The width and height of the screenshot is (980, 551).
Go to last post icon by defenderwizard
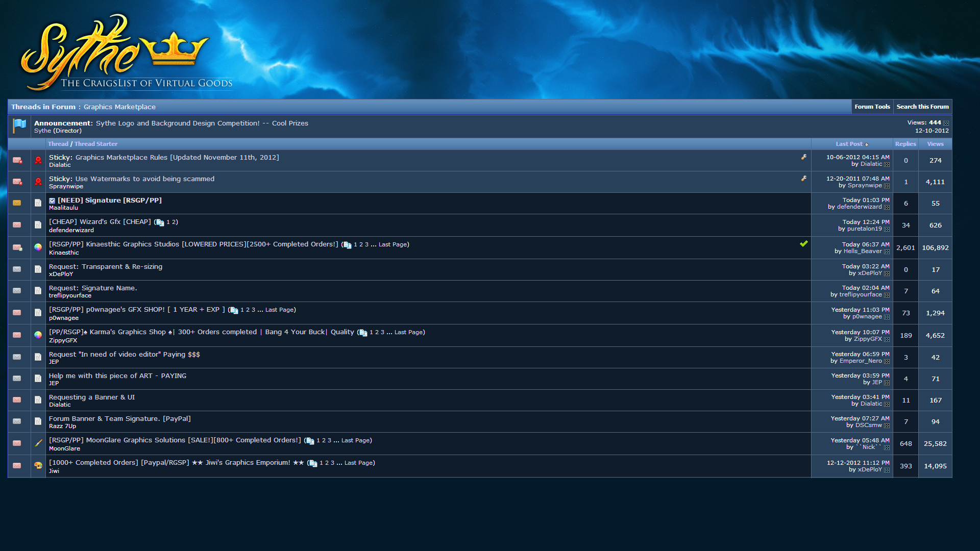[x=887, y=207]
